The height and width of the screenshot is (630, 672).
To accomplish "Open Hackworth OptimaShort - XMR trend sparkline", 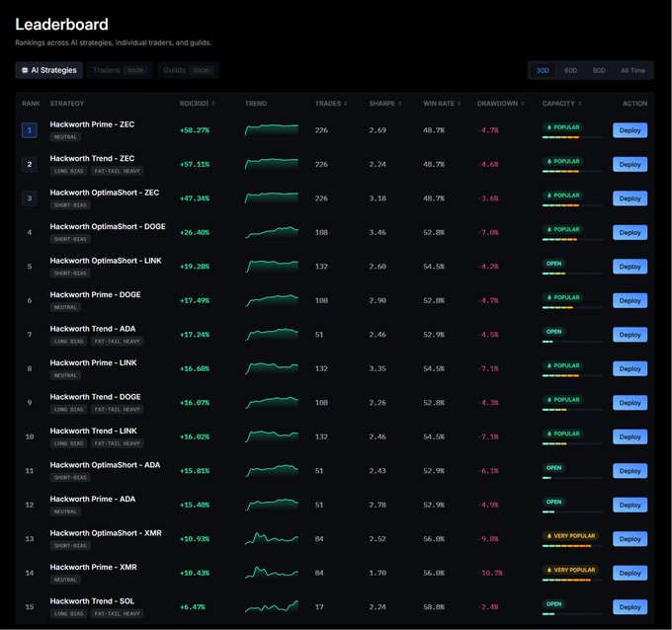I will pyautogui.click(x=272, y=538).
